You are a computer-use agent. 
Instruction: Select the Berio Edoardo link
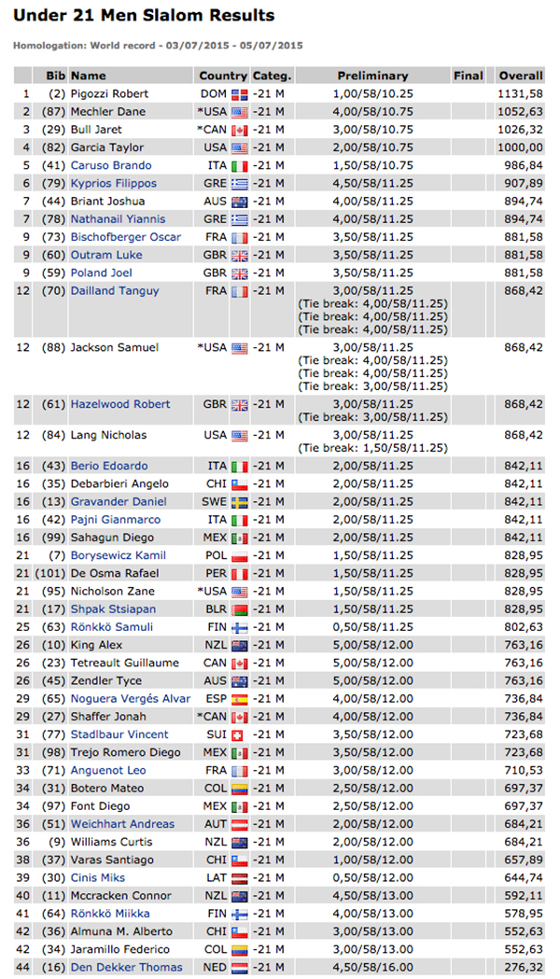108,466
